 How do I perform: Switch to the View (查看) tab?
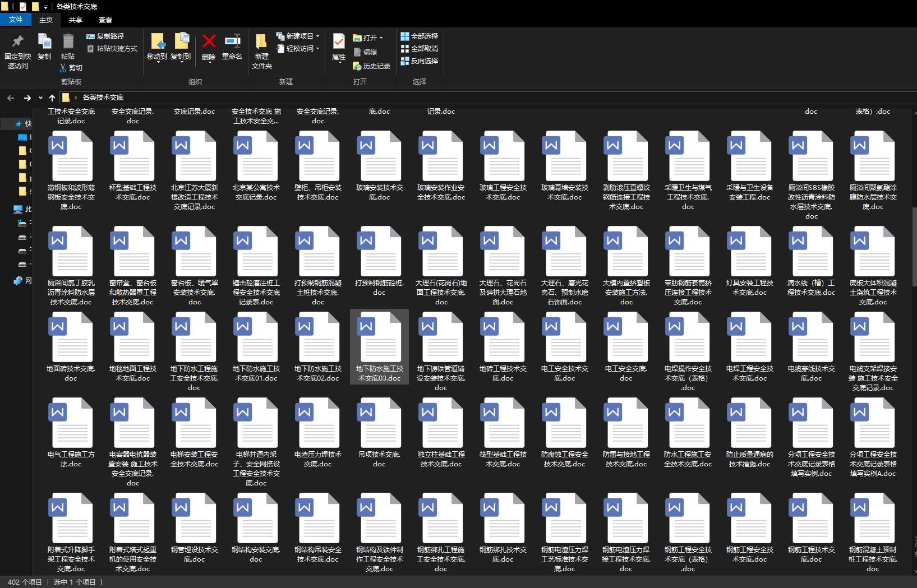(x=105, y=20)
